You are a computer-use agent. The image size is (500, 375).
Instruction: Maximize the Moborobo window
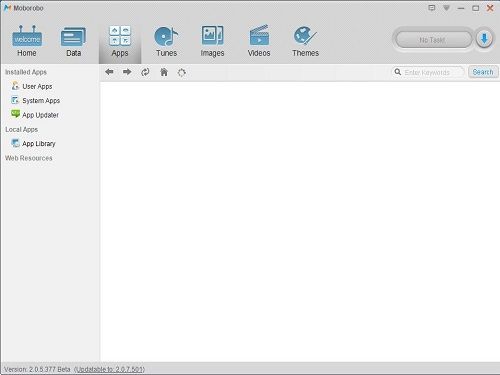pos(476,8)
